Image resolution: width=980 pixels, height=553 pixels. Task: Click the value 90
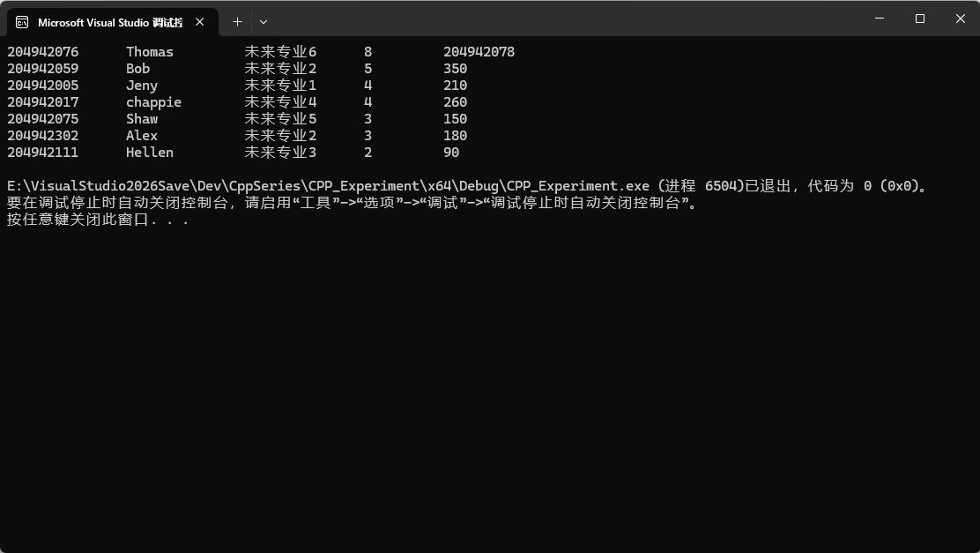[451, 153]
